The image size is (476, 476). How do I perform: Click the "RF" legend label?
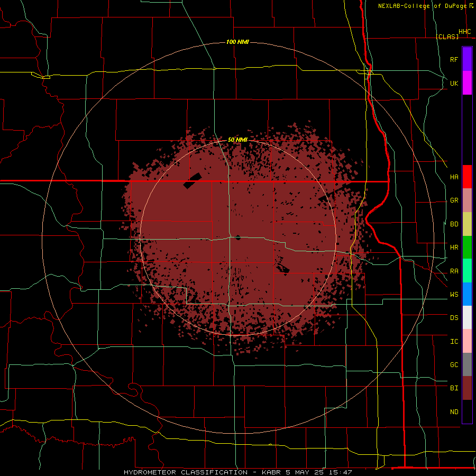pos(454,59)
